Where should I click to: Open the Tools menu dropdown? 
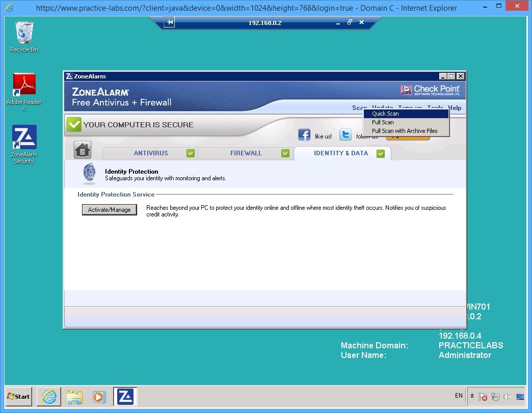(x=435, y=108)
